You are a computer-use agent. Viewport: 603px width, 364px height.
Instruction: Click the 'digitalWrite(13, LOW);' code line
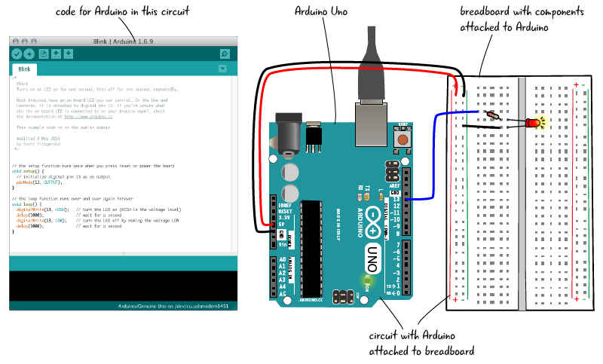tap(41, 221)
